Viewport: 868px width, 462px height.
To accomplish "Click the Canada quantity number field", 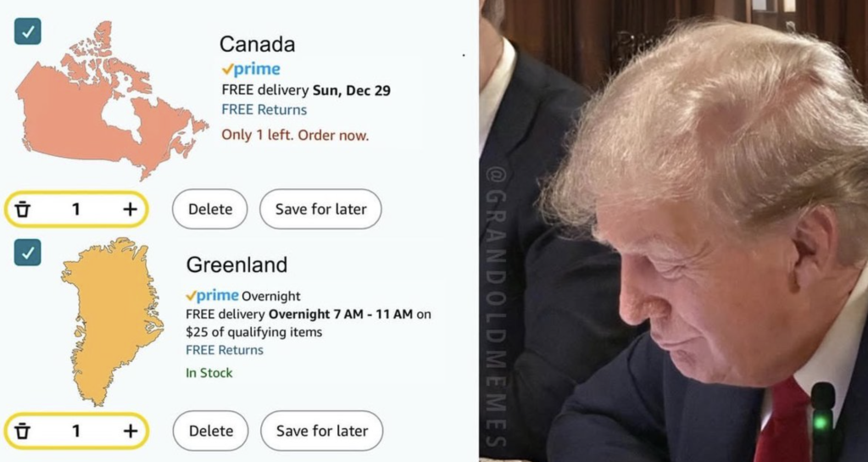I will tap(75, 209).
